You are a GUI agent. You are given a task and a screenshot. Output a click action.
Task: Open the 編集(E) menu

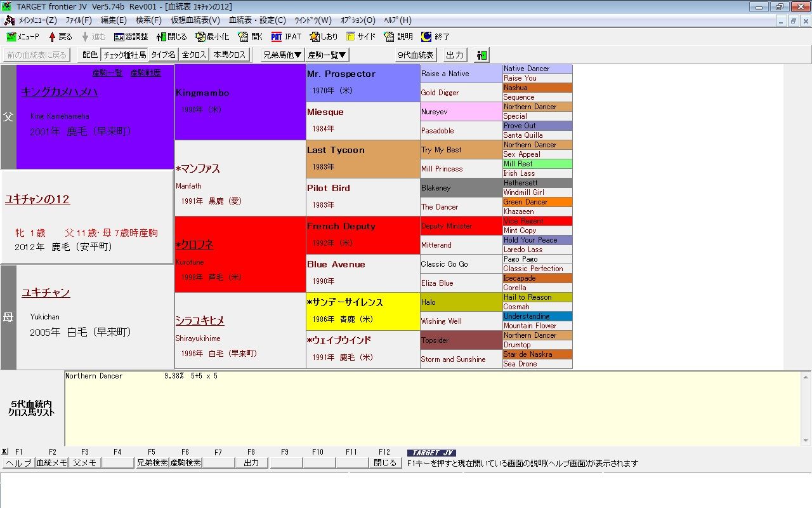tap(114, 20)
